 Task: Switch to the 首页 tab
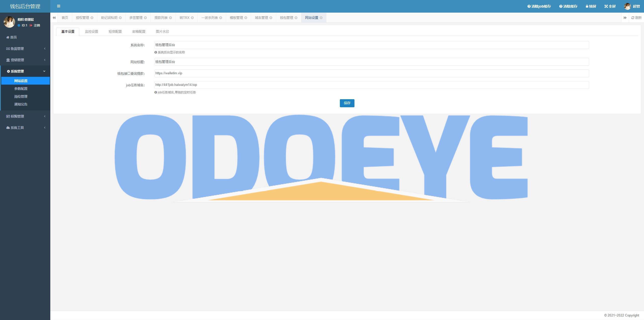click(x=65, y=18)
